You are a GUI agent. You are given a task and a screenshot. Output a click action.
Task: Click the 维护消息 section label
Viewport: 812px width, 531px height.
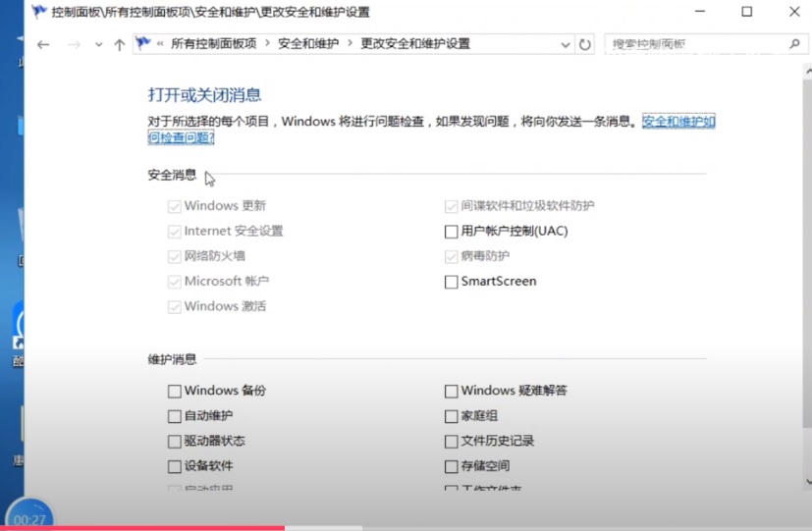(x=172, y=359)
